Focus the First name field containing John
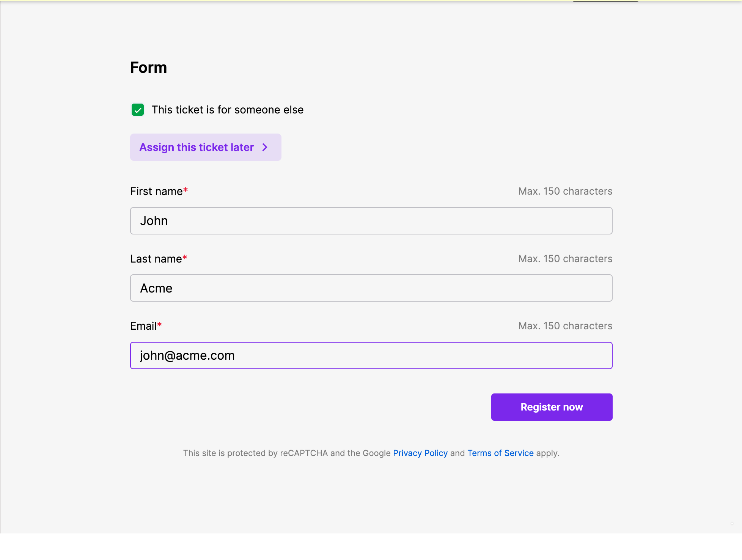The height and width of the screenshot is (560, 742). pyautogui.click(x=371, y=221)
